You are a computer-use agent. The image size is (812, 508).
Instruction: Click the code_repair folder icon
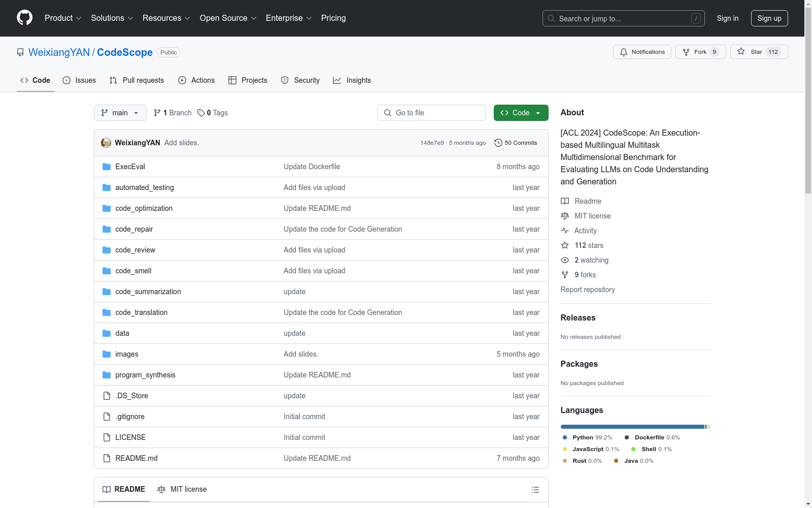pos(107,229)
